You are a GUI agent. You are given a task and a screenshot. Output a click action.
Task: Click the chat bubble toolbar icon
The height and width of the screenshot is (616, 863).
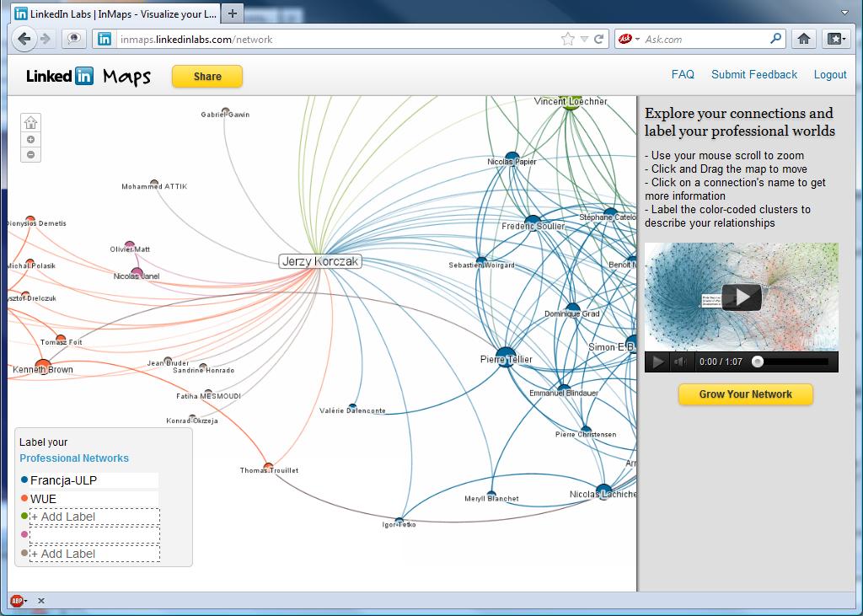pos(74,39)
